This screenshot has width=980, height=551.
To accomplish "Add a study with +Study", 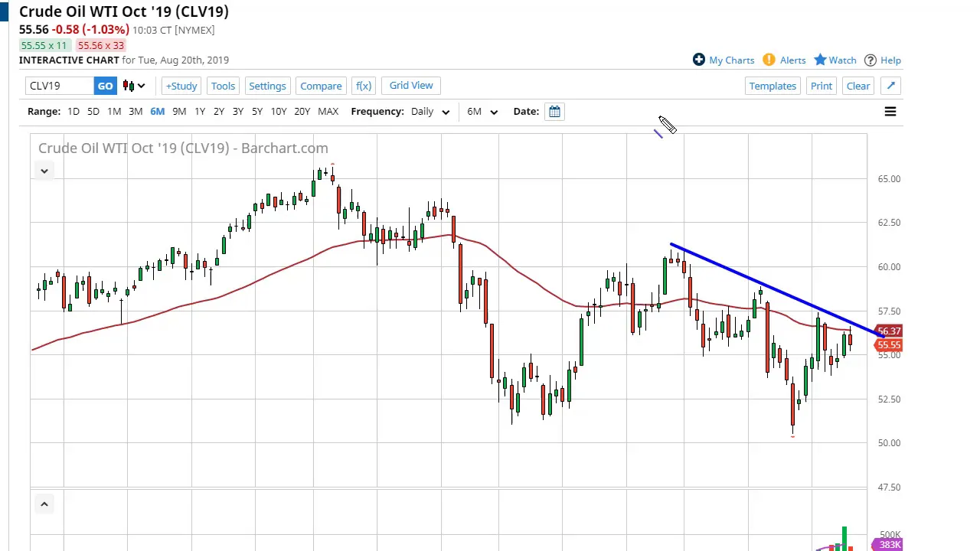I will coord(181,86).
